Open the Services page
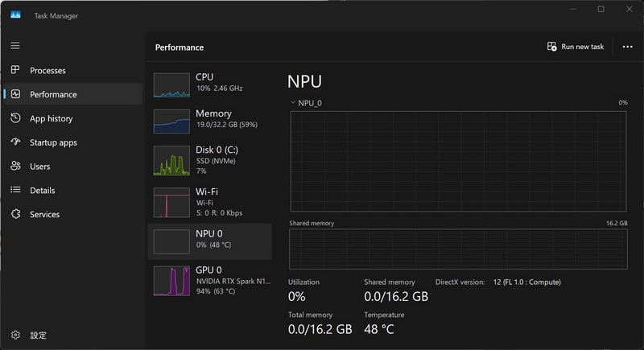The height and width of the screenshot is (350, 644). click(73, 214)
